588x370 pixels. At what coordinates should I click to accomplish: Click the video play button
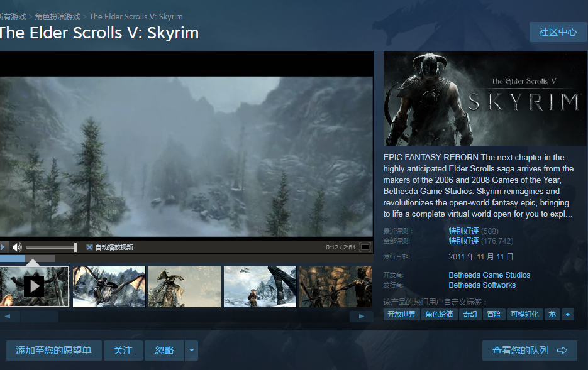(x=3, y=247)
